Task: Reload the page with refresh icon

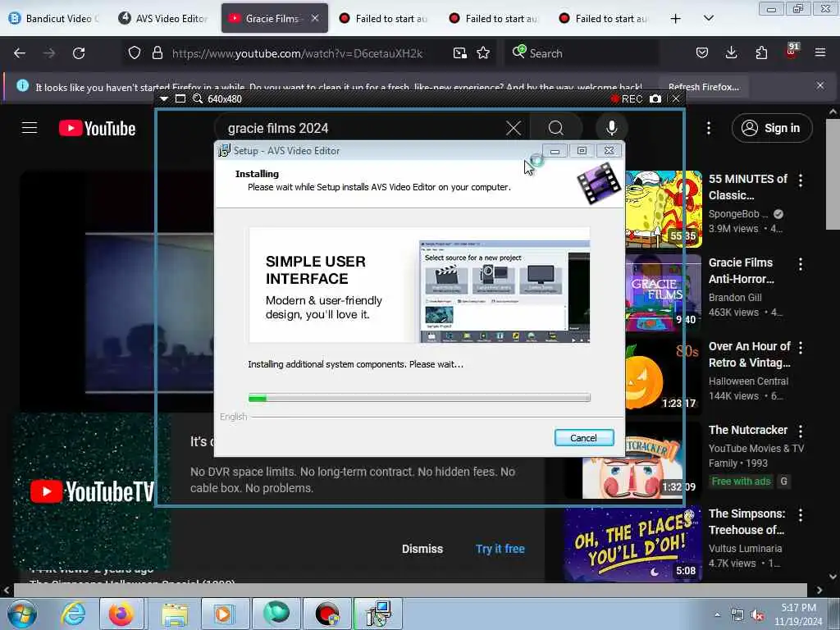Action: point(79,53)
